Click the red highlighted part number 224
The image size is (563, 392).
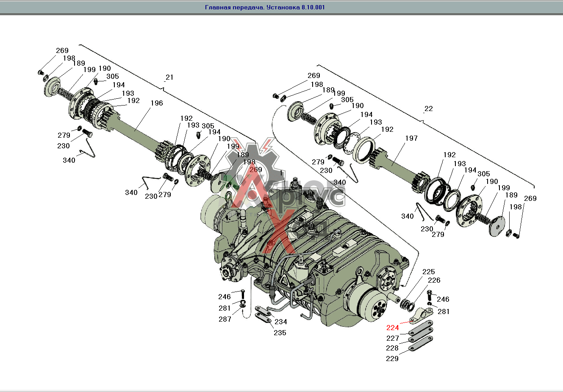coord(392,328)
